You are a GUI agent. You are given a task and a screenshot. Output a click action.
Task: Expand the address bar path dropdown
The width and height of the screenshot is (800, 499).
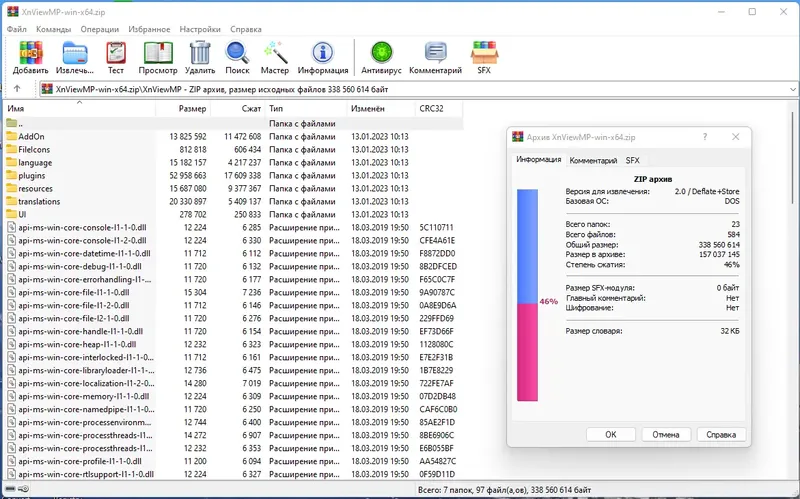click(792, 89)
